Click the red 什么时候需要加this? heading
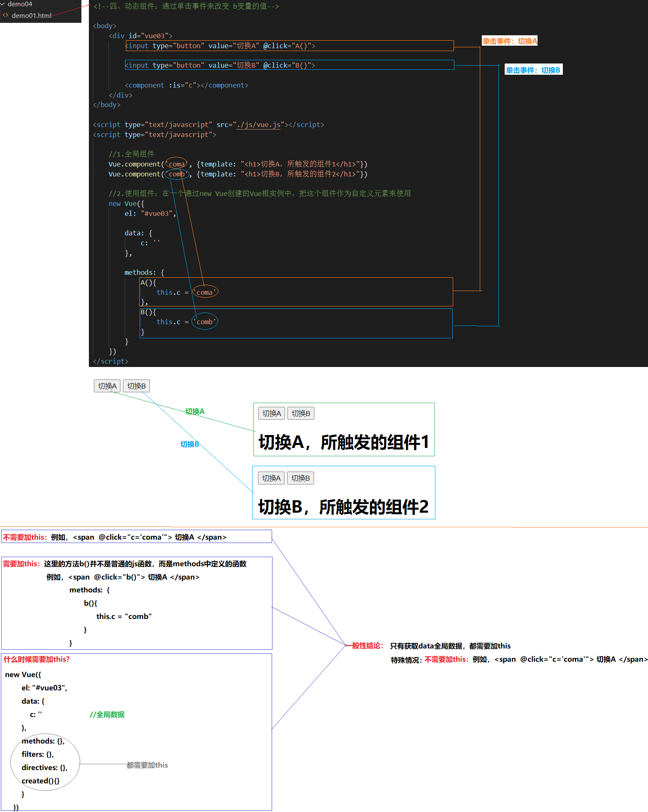 37,659
